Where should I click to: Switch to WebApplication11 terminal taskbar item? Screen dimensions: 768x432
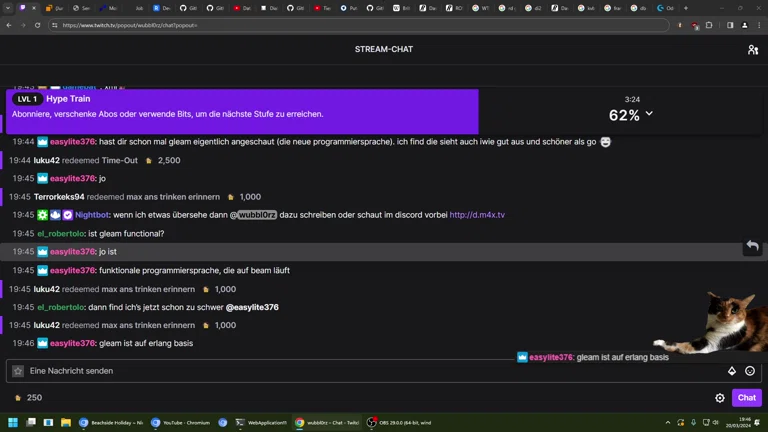coord(261,422)
